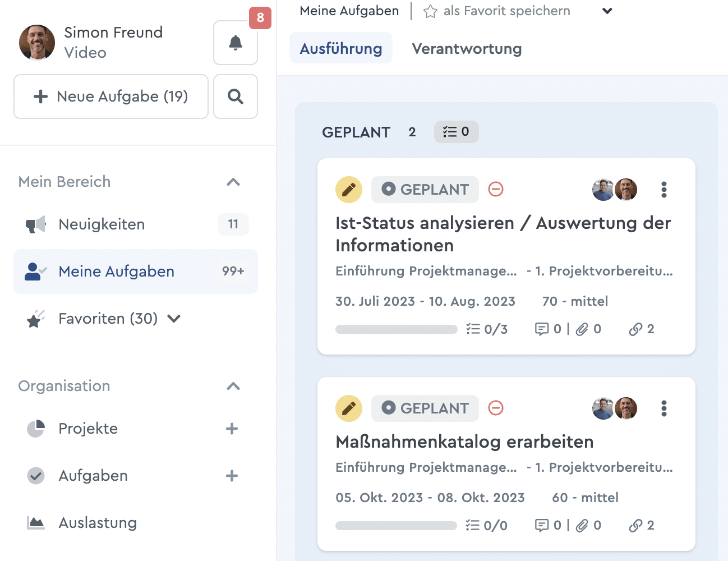Open Neuigkeiten in the sidebar
Viewport: 728px width, 561px height.
coord(136,224)
